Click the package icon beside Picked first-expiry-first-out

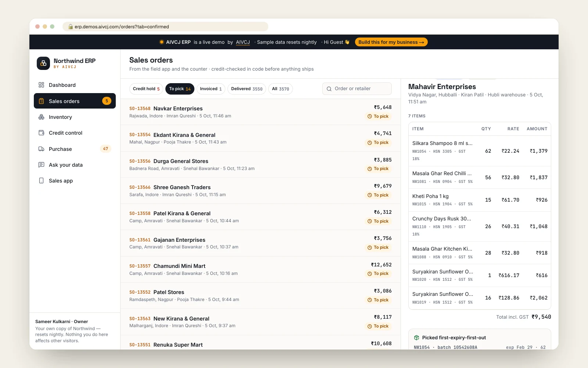point(417,337)
